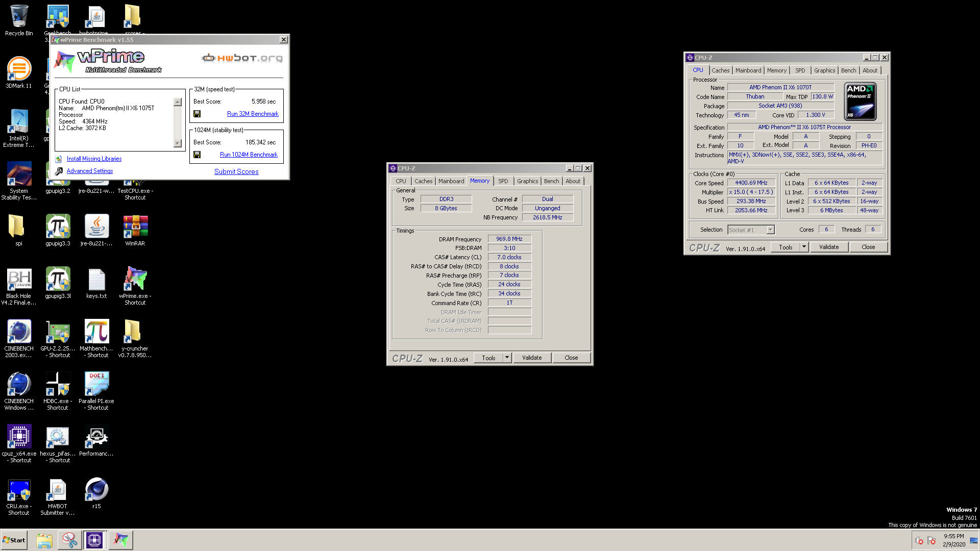The height and width of the screenshot is (551, 980).
Task: Click the HWBOT.org logo in wPrime
Action: (242, 58)
